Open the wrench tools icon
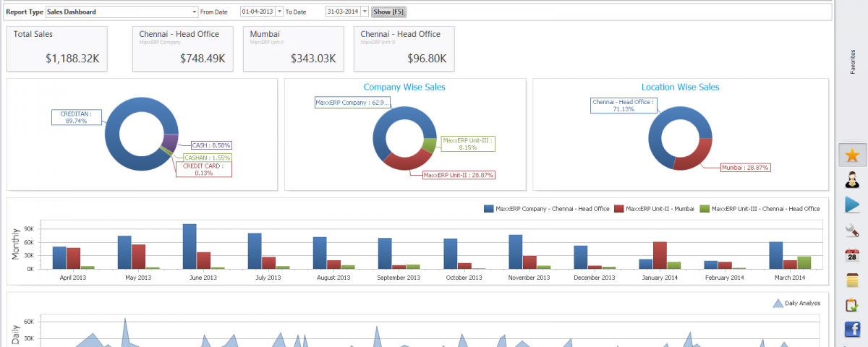The image size is (868, 347). 852,231
